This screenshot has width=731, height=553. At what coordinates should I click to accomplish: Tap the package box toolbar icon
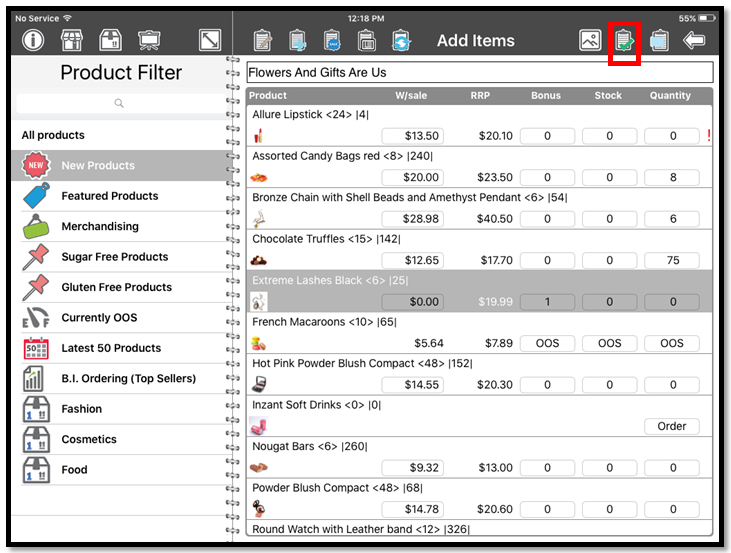pyautogui.click(x=110, y=40)
